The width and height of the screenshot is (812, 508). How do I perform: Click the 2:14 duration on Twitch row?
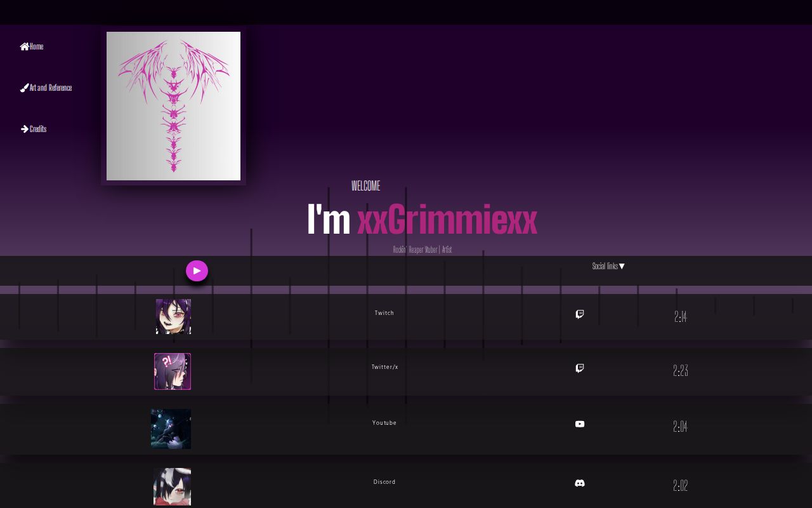pyautogui.click(x=681, y=317)
